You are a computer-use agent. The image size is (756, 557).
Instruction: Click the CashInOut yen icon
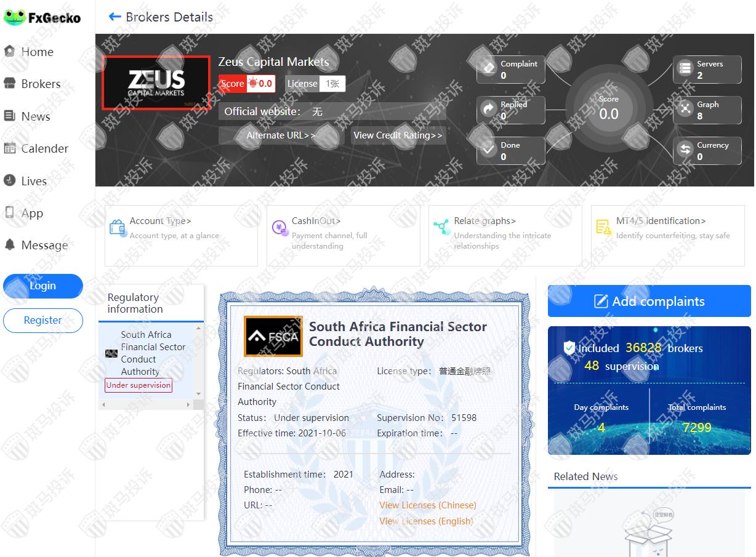(279, 227)
